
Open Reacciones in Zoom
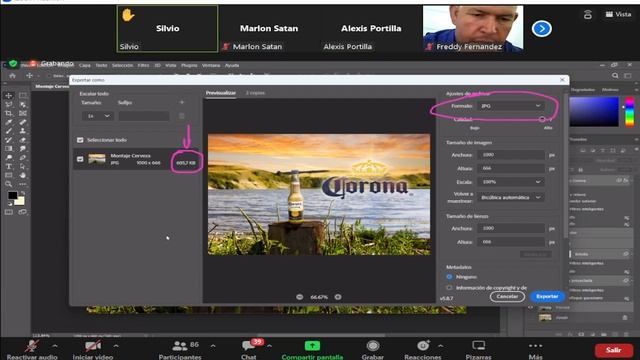click(422, 350)
